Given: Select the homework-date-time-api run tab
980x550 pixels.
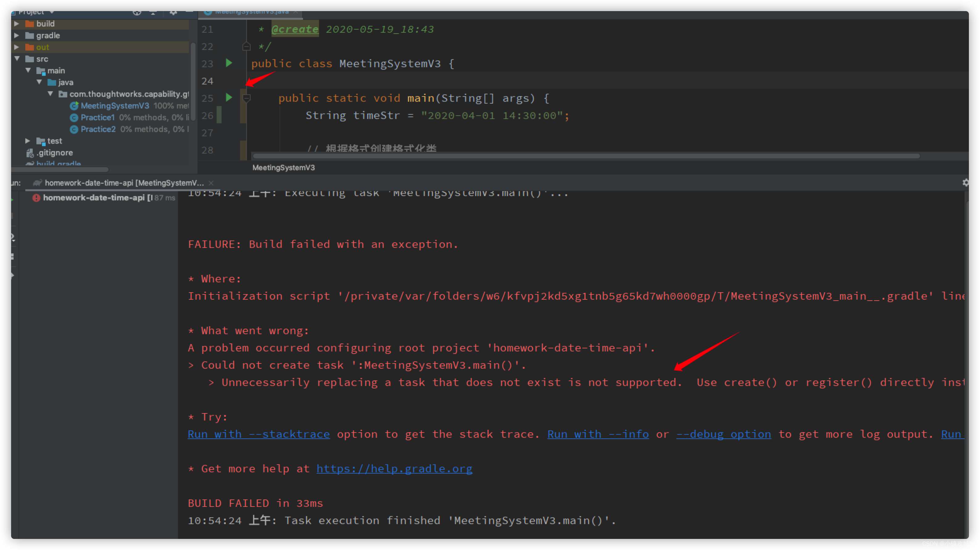Looking at the screenshot, I should (124, 183).
